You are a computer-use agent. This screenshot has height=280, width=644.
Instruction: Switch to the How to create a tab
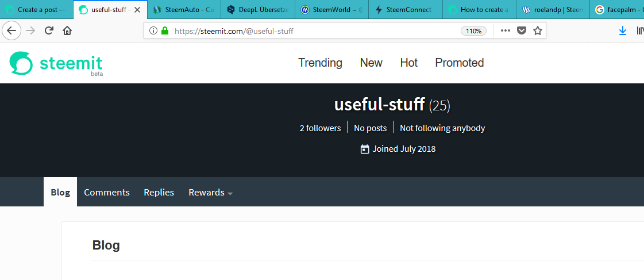click(x=479, y=9)
